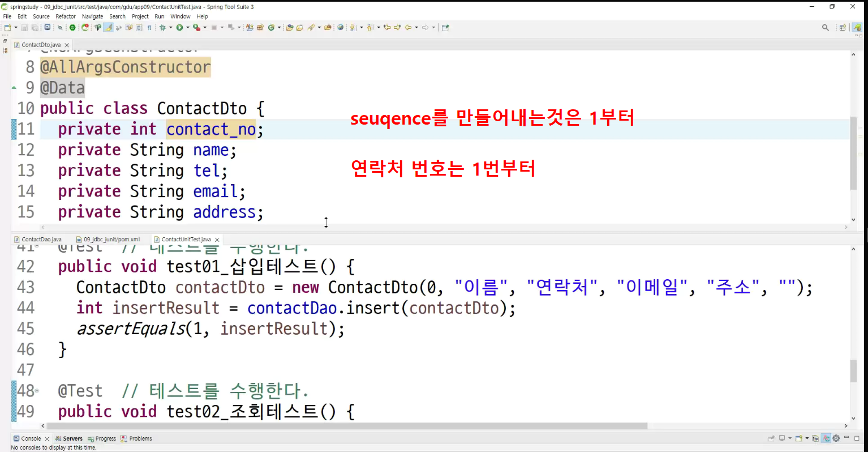Click the Relaunch application icon
This screenshot has height=452, width=868.
coord(85,27)
